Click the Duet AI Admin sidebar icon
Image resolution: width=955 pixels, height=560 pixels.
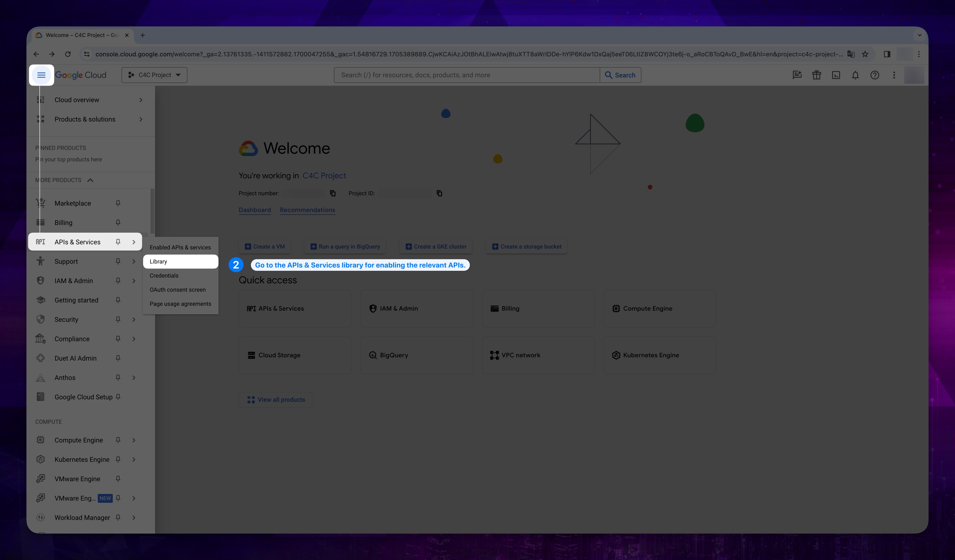[41, 358]
